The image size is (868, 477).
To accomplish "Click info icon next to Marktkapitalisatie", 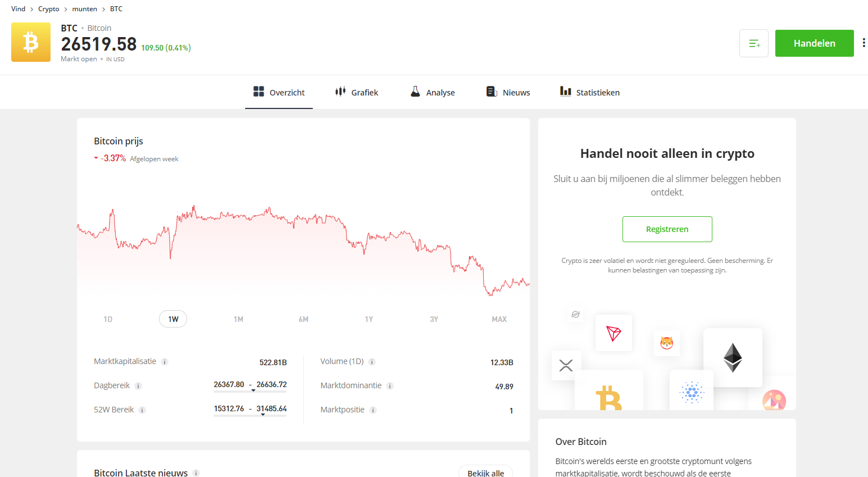I will click(x=165, y=362).
